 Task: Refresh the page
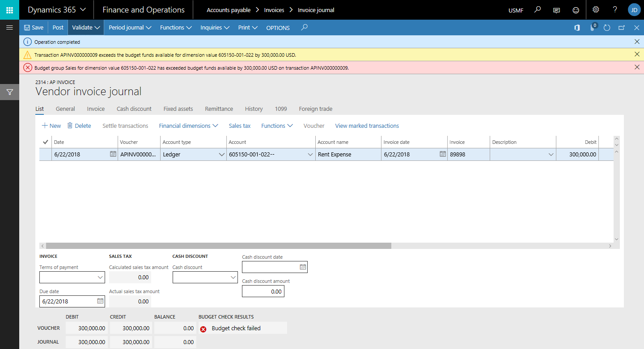(x=607, y=28)
